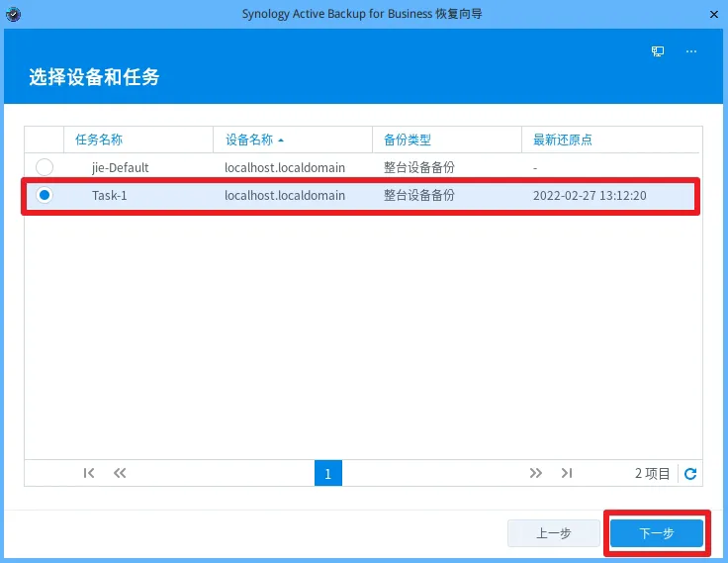728x563 pixels.
Task: Click the jie-Default task name
Action: tap(121, 167)
